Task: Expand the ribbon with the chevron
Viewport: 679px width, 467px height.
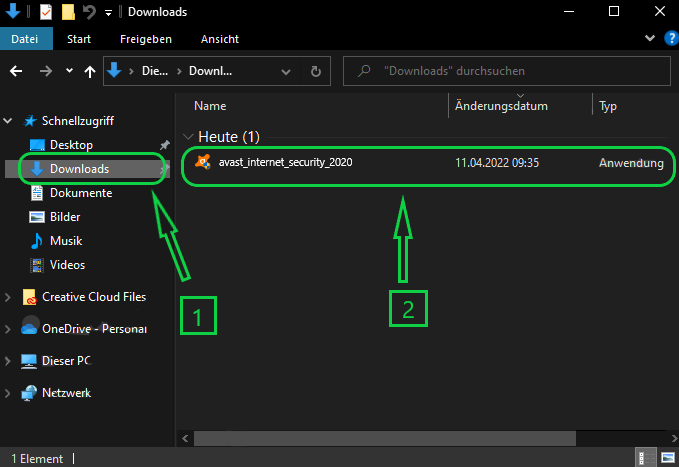Action: pos(650,38)
